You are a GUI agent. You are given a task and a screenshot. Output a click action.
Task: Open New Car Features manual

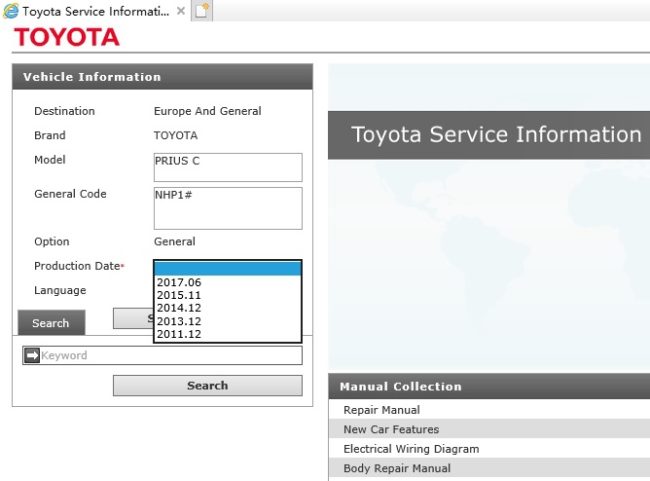391,429
